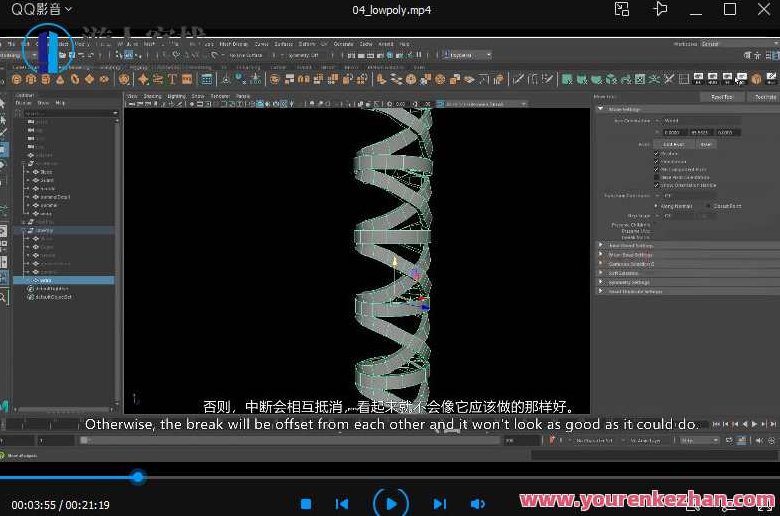This screenshot has height=516, width=780.
Task: Click the QQ Player video progress bar
Action: coord(390,478)
